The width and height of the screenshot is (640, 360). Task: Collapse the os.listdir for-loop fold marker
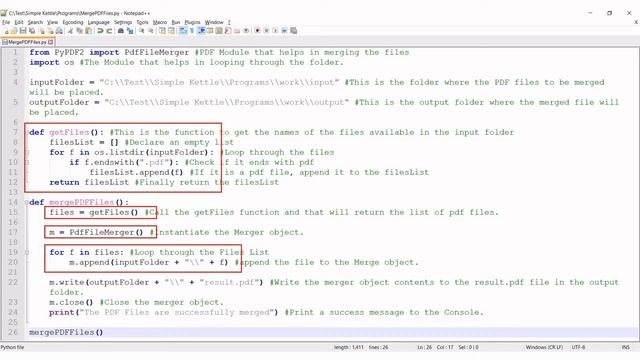pyautogui.click(x=27, y=152)
